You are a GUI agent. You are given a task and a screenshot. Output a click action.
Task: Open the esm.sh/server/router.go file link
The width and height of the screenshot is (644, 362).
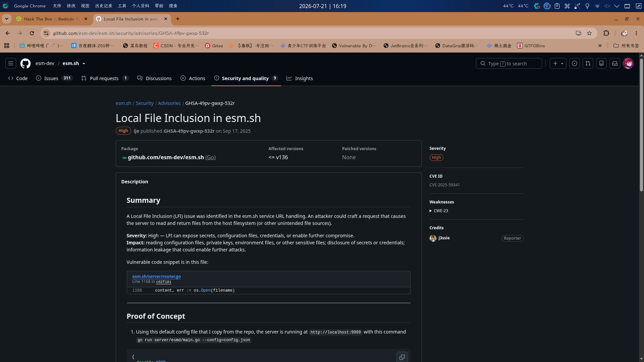[x=157, y=277]
